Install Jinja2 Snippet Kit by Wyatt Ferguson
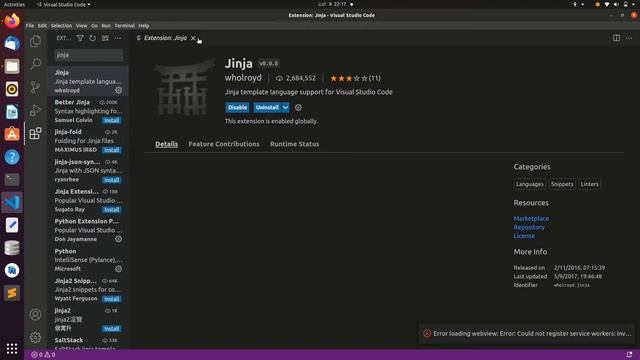Viewport: 640px width, 360px height. (x=111, y=299)
